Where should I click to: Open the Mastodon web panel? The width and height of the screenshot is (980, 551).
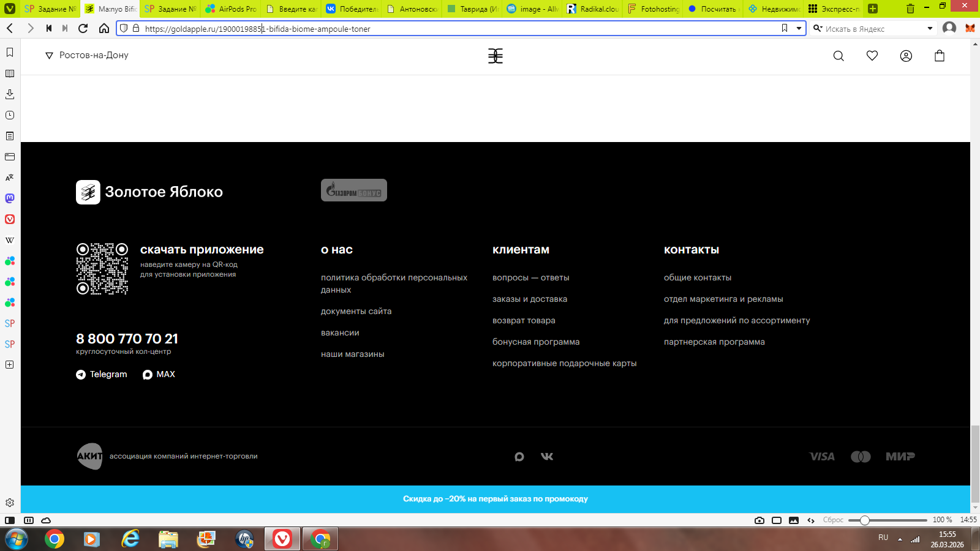pos(10,198)
